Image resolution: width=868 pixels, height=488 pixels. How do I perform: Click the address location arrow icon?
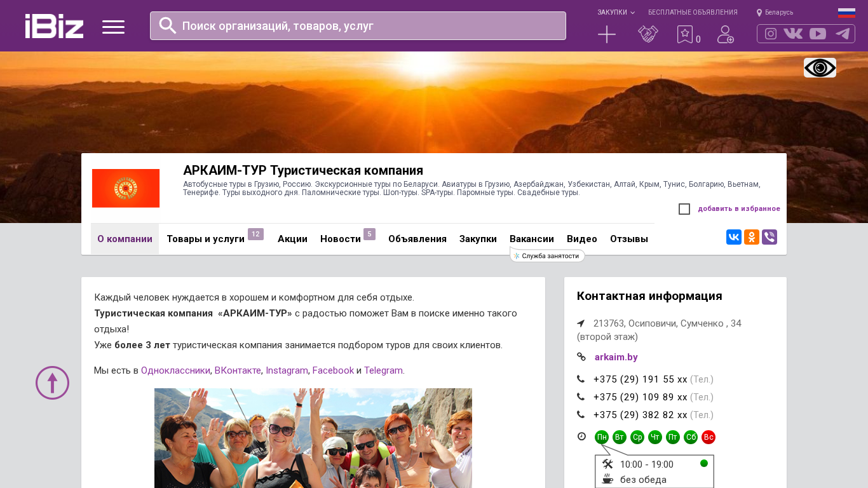tap(581, 323)
